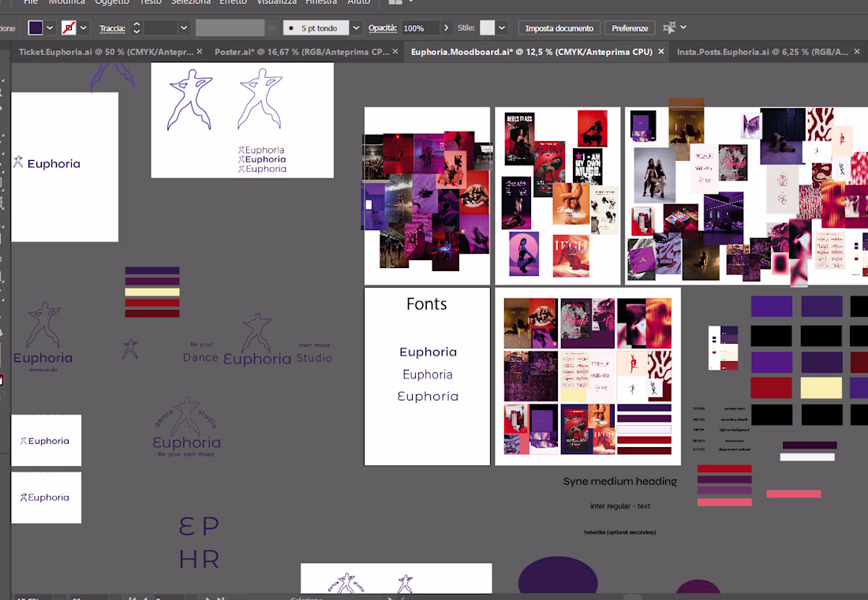Viewport: 868px width, 600px height.
Task: Expand the align options dropdown arrow
Action: (683, 27)
